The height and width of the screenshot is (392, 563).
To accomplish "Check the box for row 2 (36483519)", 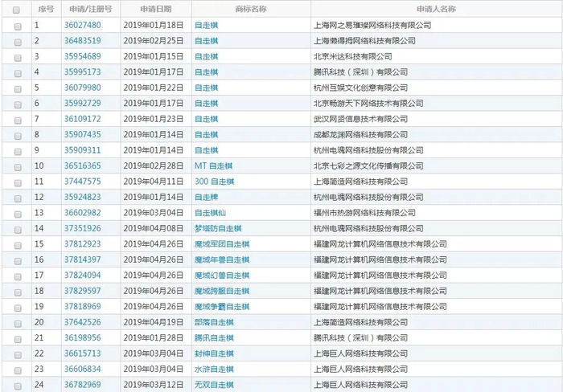I will tap(18, 43).
